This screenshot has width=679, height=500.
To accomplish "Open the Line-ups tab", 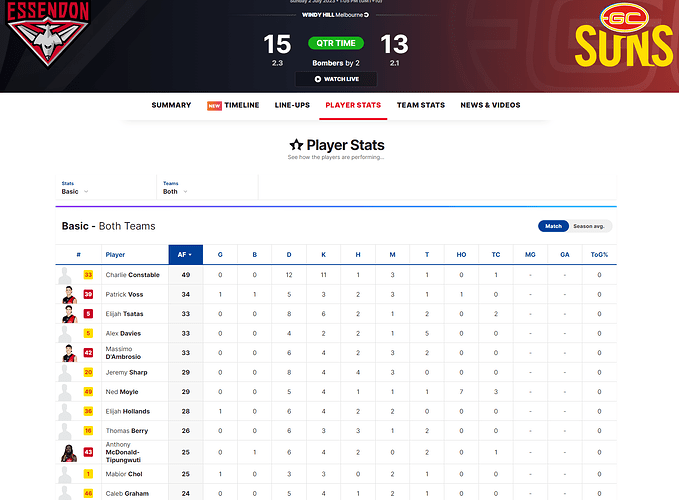I will pos(292,105).
